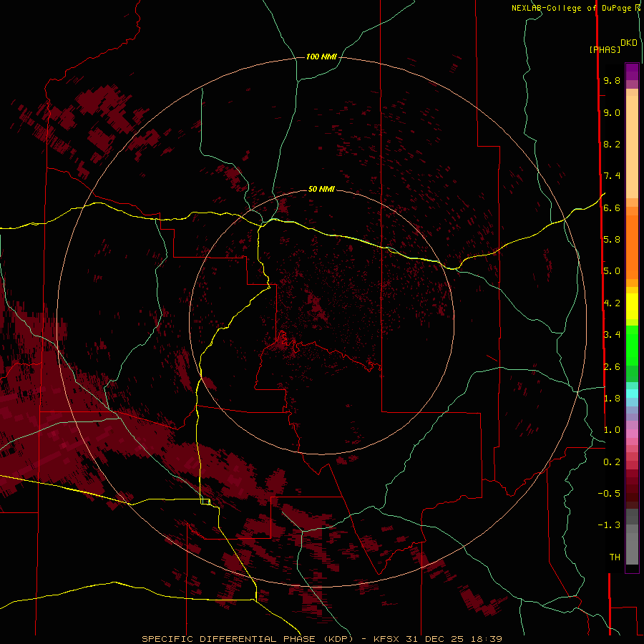Click the cyan band of the color scale
The height and width of the screenshot is (644, 644).
(x=632, y=394)
